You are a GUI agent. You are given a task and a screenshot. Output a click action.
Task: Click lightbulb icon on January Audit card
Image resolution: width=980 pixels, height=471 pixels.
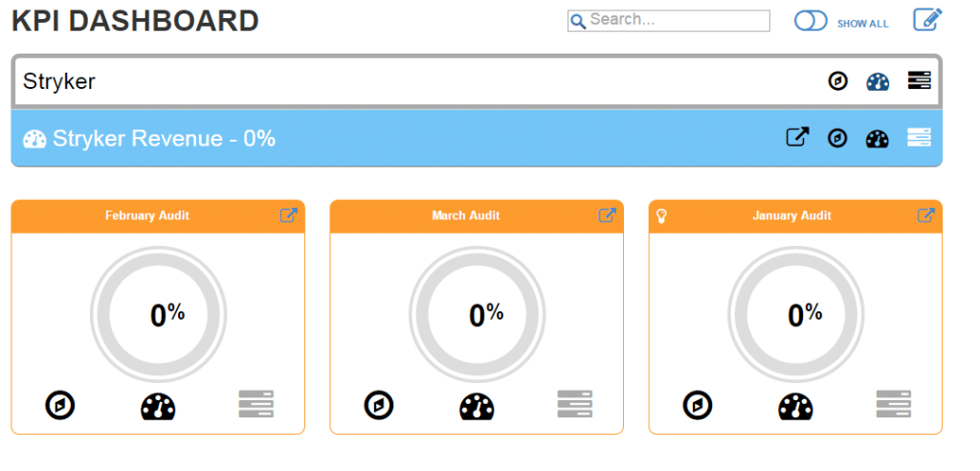[x=662, y=216]
